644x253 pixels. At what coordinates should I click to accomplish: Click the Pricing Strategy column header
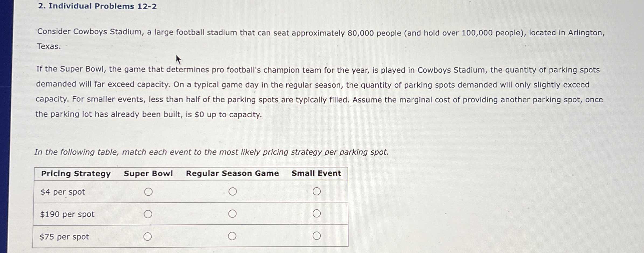tap(76, 173)
